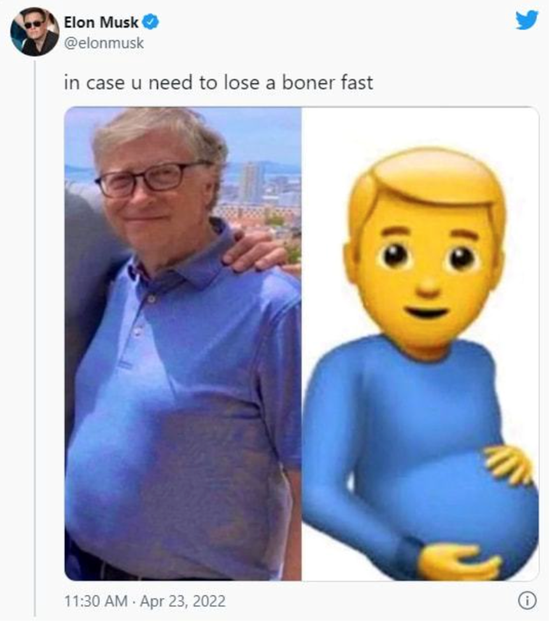
Task: Click the blue verified checkmark badge
Action: click(151, 22)
